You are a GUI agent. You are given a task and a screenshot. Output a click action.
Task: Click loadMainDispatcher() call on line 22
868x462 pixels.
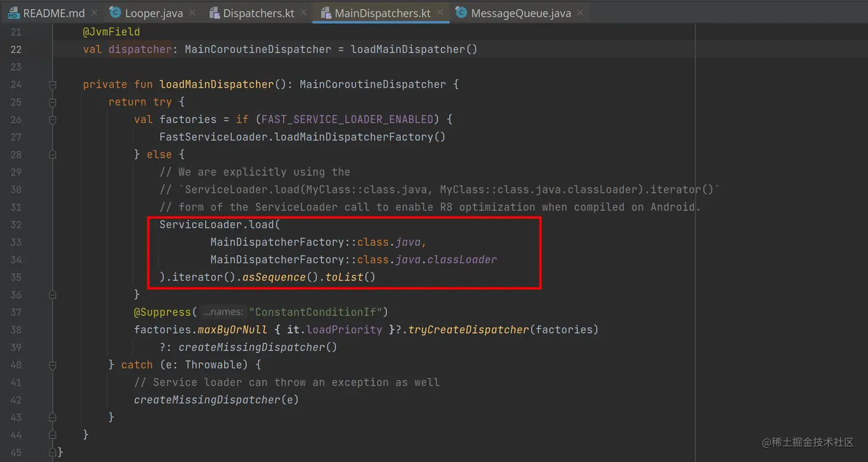tap(414, 49)
